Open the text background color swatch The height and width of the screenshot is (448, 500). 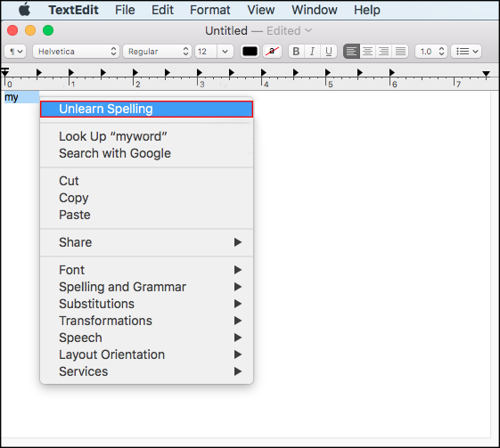[272, 52]
